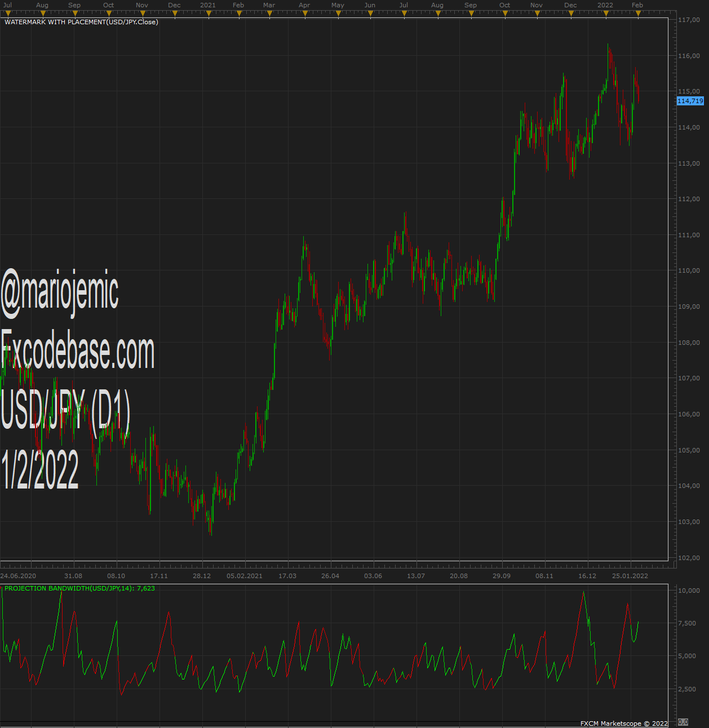The height and width of the screenshot is (728, 709).
Task: Click the 20.08 date label
Action: [x=459, y=576]
